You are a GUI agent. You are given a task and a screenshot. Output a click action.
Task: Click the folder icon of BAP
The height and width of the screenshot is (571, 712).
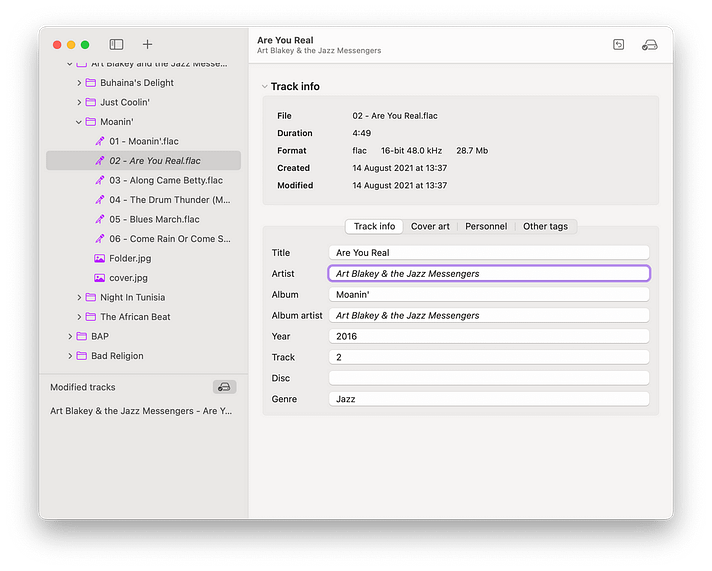tap(82, 336)
